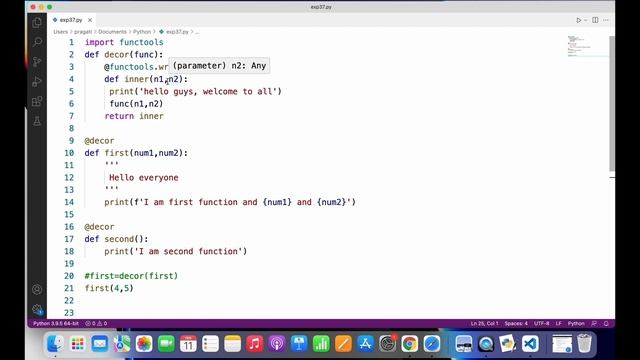Click 'return inner' on line 7
This screenshot has width=640, height=360.
point(134,116)
